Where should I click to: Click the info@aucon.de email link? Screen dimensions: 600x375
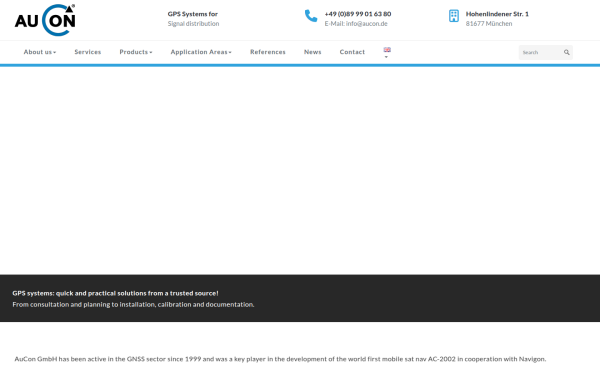point(367,24)
